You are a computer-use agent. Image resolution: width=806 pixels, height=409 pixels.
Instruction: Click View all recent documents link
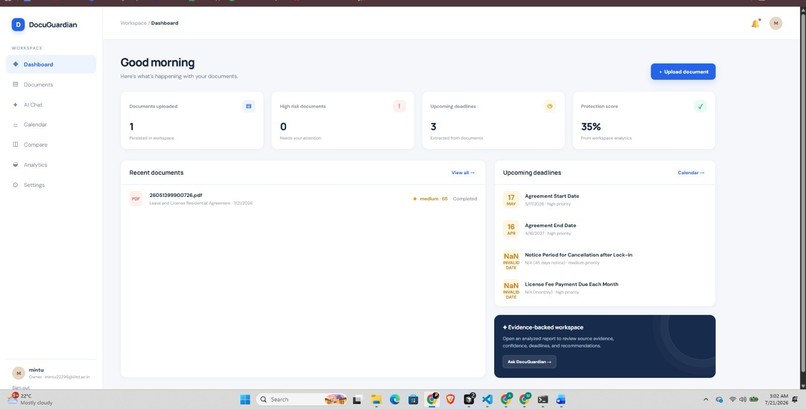pos(463,173)
